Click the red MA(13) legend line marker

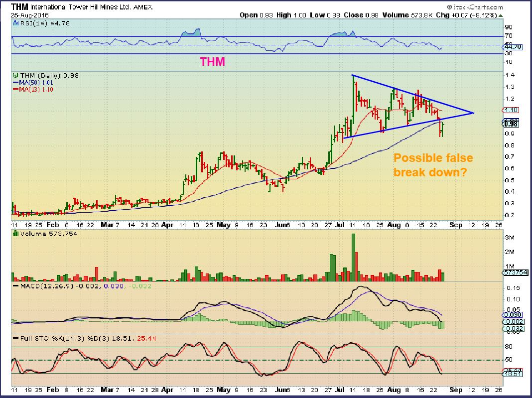(x=15, y=89)
